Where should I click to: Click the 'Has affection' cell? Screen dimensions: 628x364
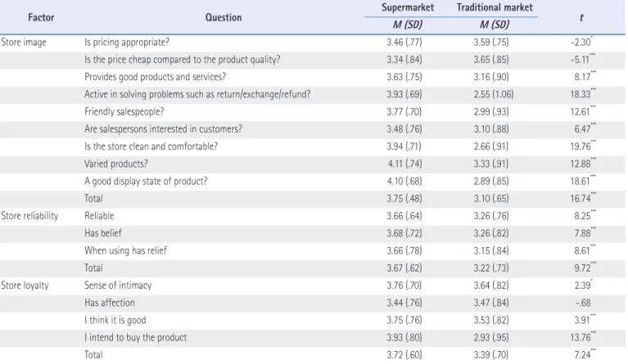pyautogui.click(x=110, y=303)
